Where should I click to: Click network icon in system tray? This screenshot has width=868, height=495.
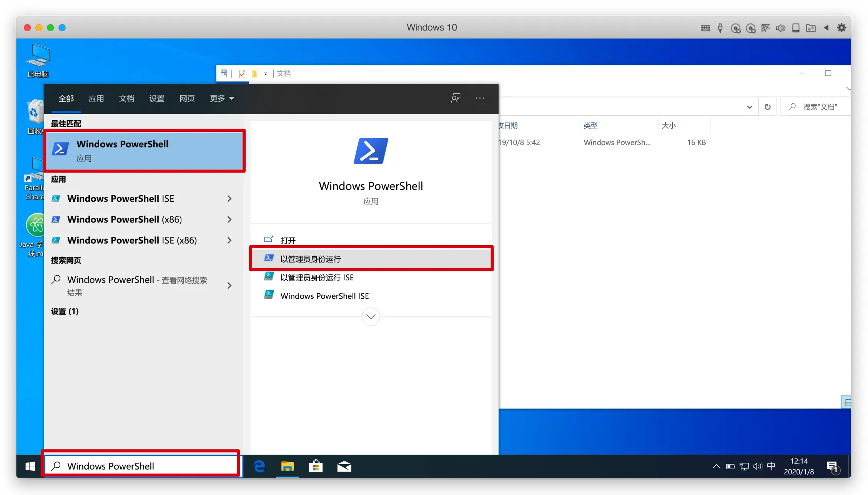tap(744, 467)
